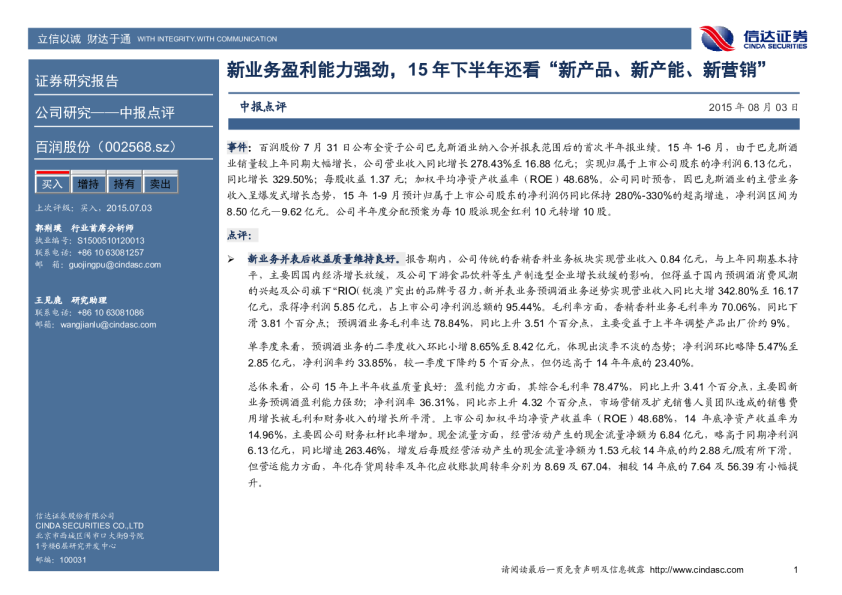Viewport: 842px width, 595px height.
Task: Click the 点评 section heading
Action: (x=238, y=234)
